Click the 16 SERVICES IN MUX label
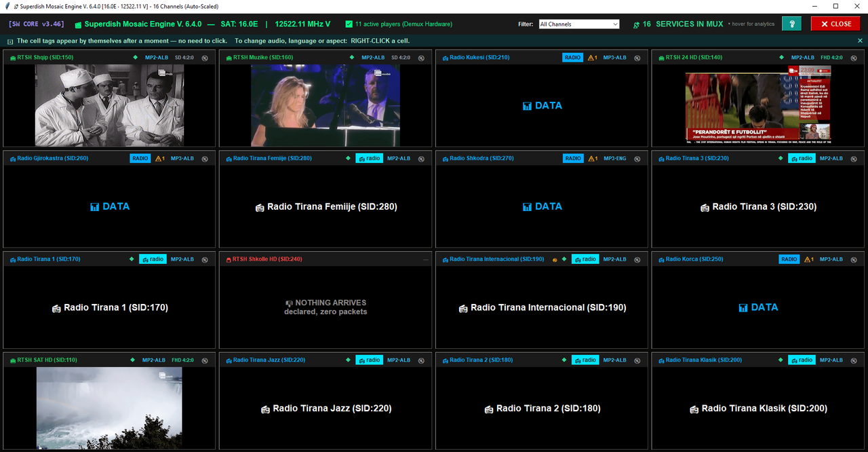868x452 pixels. 683,24
